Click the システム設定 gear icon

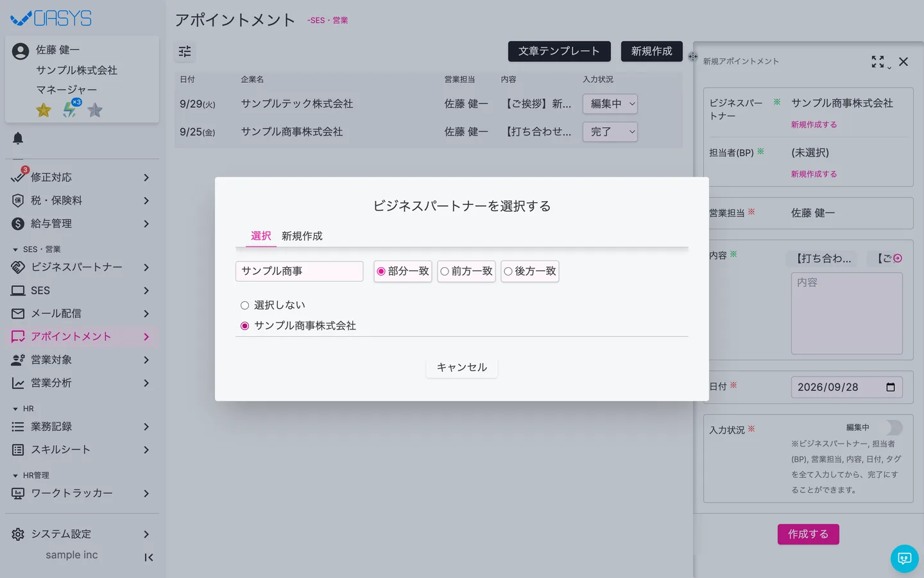click(x=18, y=534)
